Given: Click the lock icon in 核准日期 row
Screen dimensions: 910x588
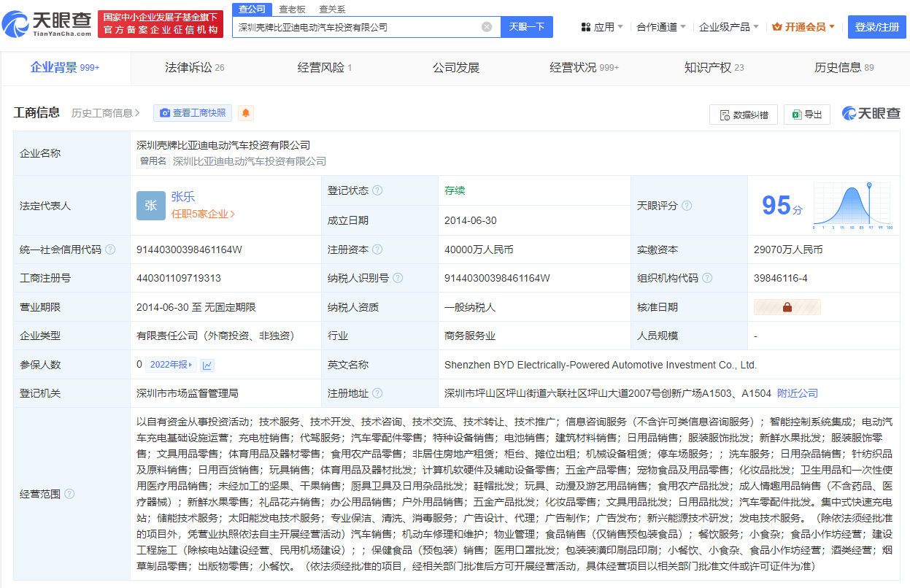Looking at the screenshot, I should coord(787,307).
